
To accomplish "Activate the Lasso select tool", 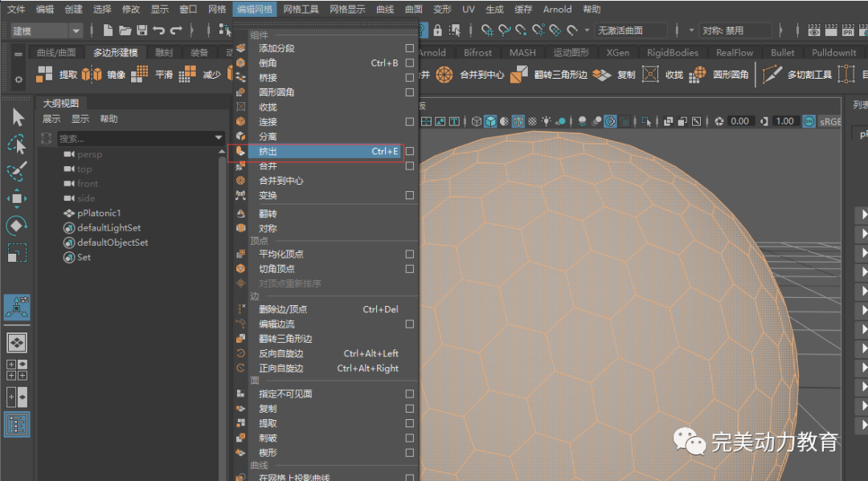I will tap(17, 145).
